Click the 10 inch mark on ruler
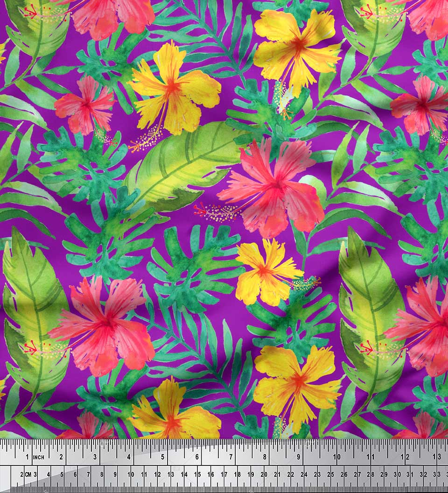 336,457
